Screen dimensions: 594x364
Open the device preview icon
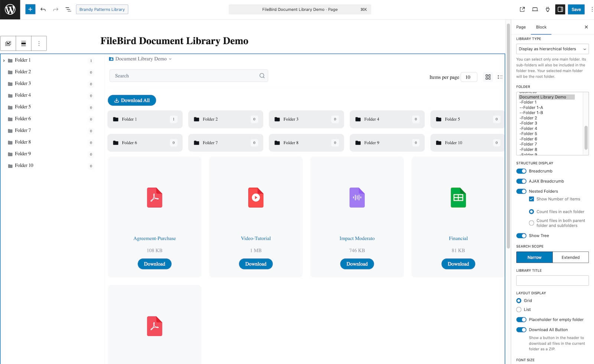(535, 9)
